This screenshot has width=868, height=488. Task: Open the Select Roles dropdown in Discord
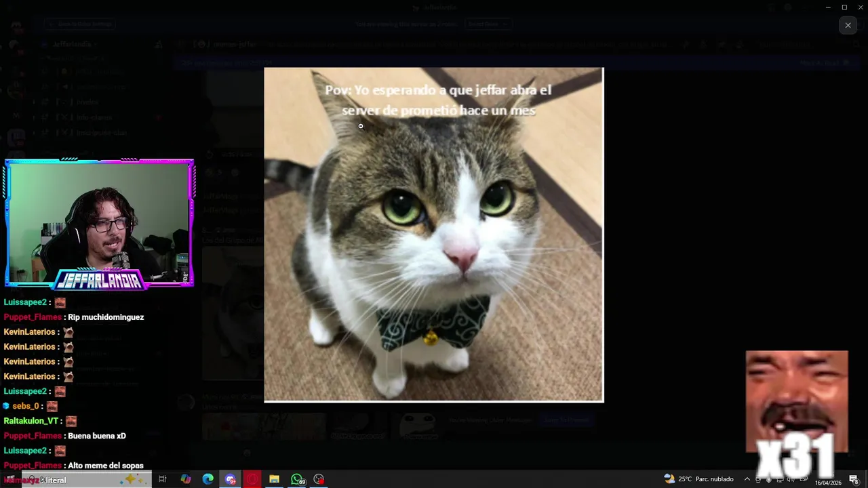[487, 24]
